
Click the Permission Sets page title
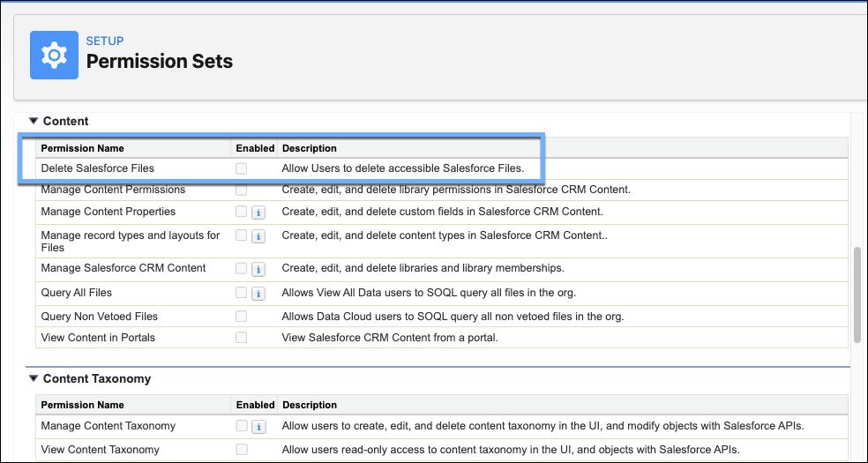click(x=160, y=62)
